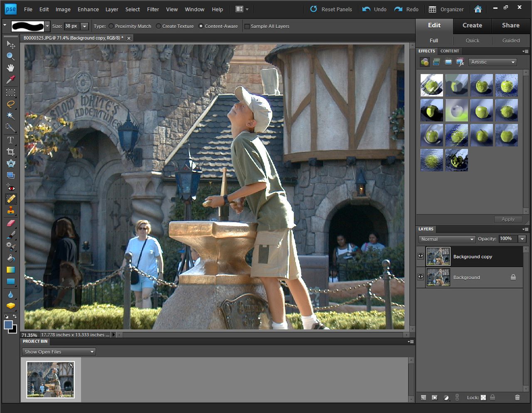Open the File menu
532x413 pixels.
click(28, 9)
